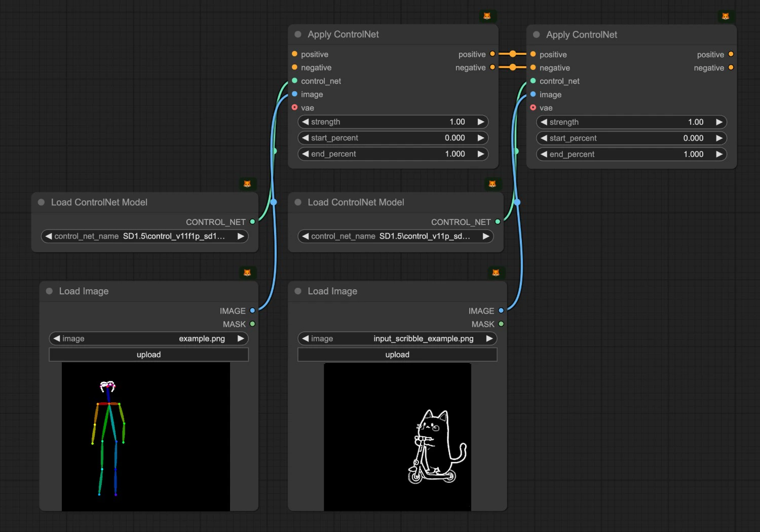Click the scribble cat on scooter preview image

pyautogui.click(x=398, y=437)
